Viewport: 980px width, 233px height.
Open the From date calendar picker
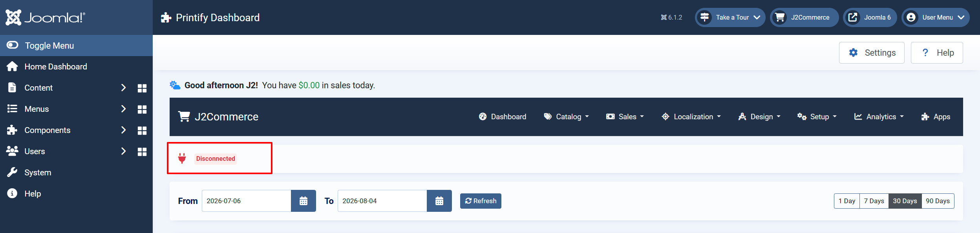click(x=304, y=201)
